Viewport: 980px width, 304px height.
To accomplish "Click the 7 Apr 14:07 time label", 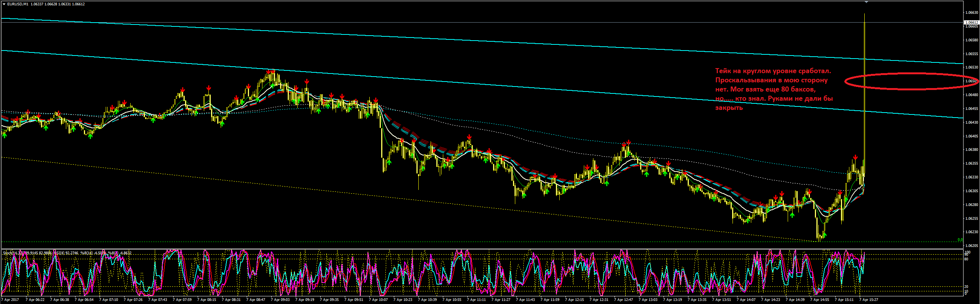I will [x=746, y=300].
